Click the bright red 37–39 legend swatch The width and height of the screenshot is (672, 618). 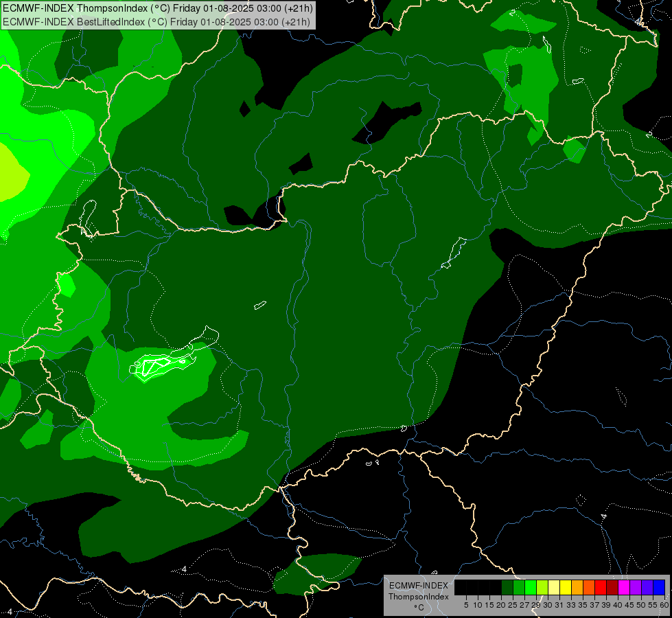coord(601,587)
